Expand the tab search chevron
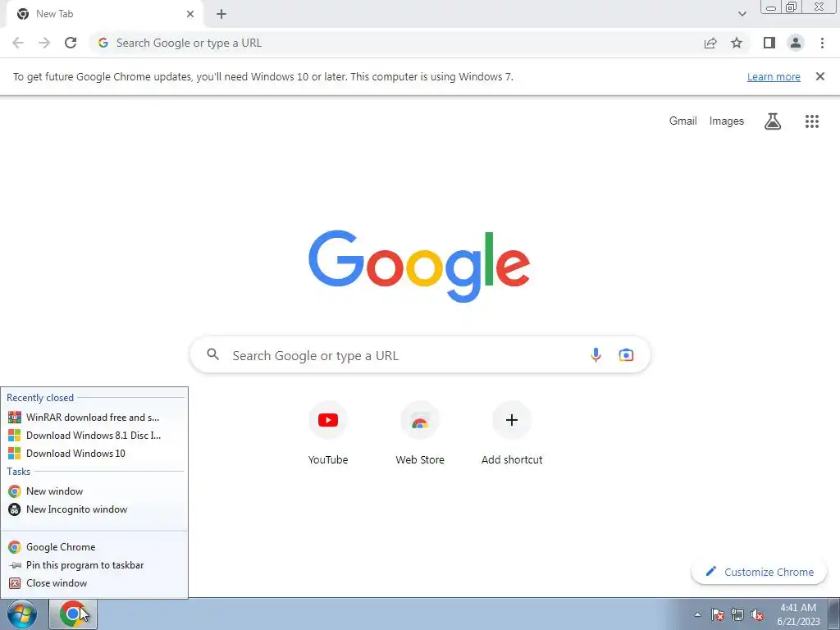 [742, 14]
